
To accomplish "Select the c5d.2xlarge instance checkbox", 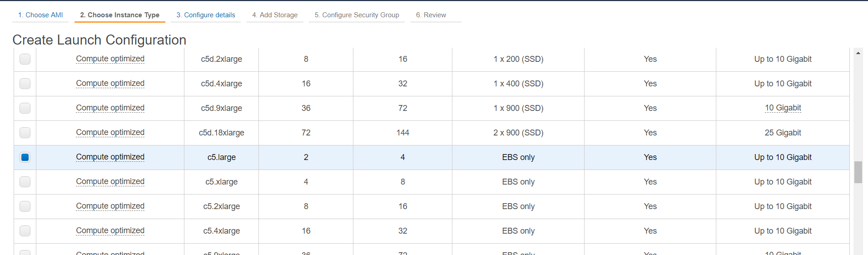I will [x=25, y=59].
